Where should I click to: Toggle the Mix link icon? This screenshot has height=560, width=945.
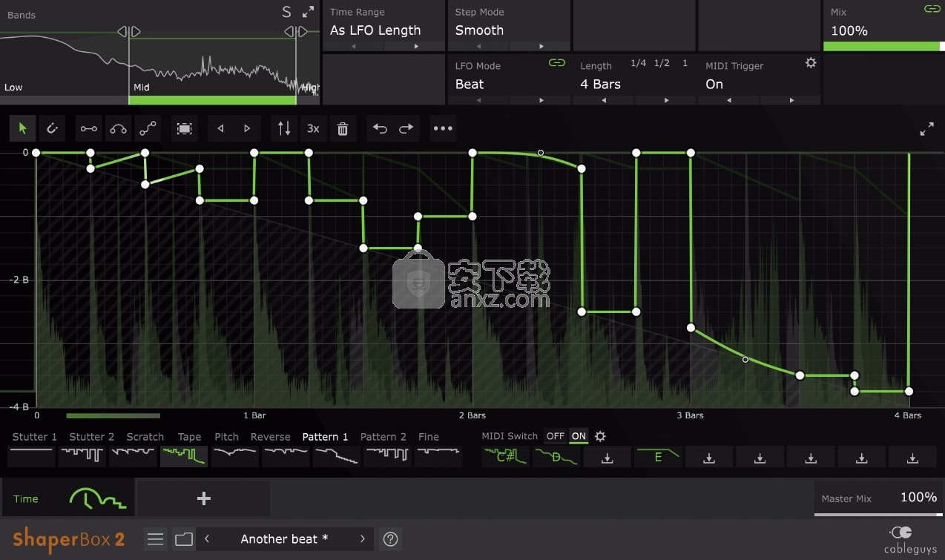(x=932, y=9)
